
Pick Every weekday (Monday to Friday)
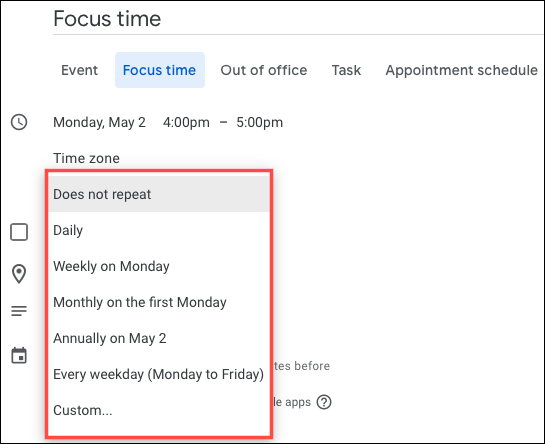tap(159, 374)
